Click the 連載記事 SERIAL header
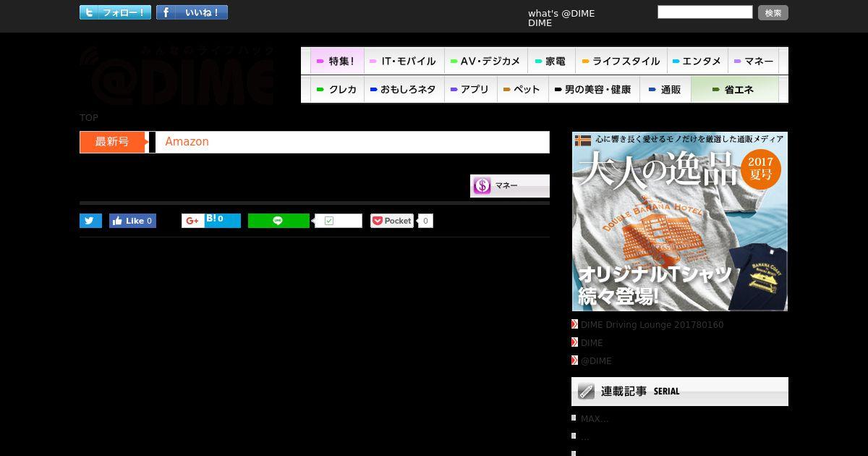868x456 pixels. [x=680, y=392]
